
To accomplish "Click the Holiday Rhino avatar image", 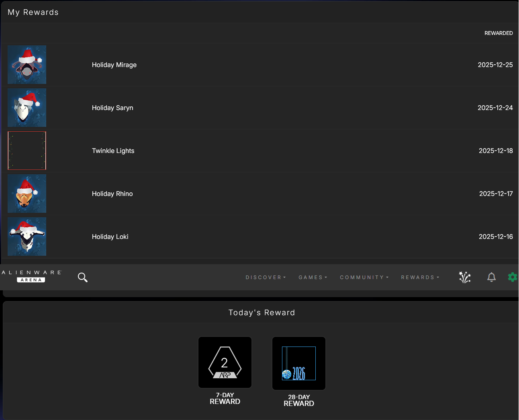I will click(27, 194).
